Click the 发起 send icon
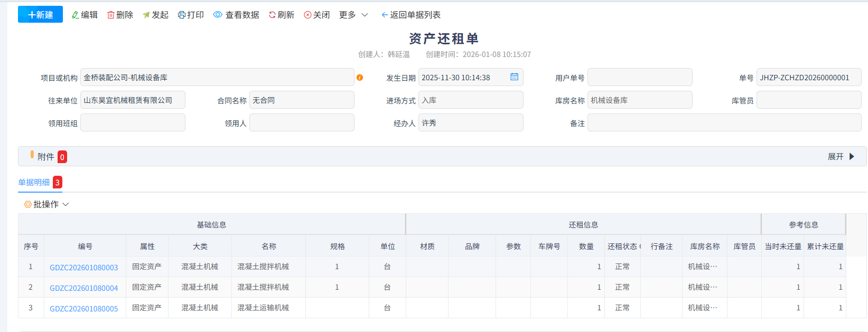This screenshot has height=332, width=868. coord(146,15)
